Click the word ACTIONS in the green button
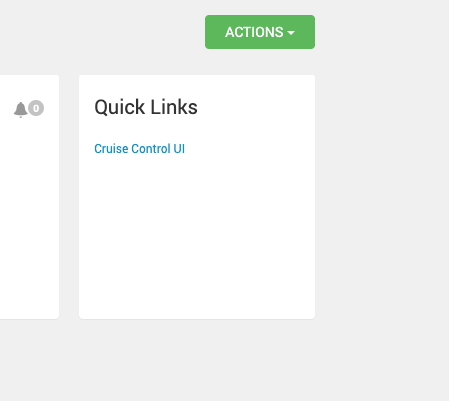The width and height of the screenshot is (449, 401). coord(254,32)
